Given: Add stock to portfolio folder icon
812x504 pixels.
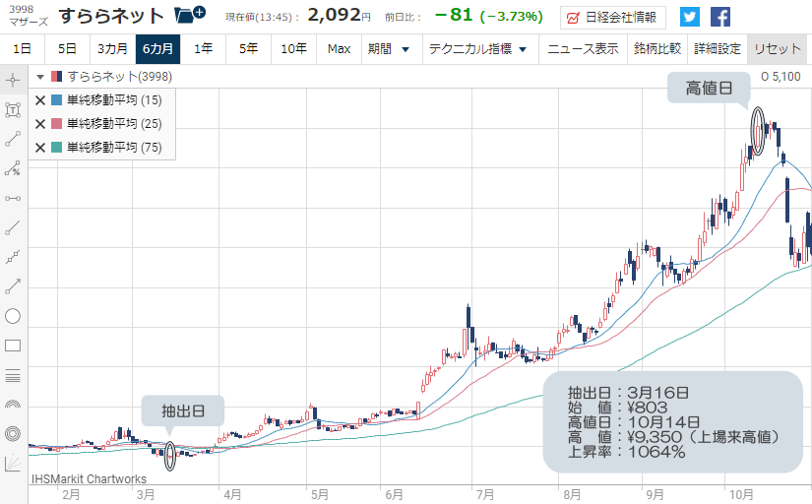Looking at the screenshot, I should (190, 15).
